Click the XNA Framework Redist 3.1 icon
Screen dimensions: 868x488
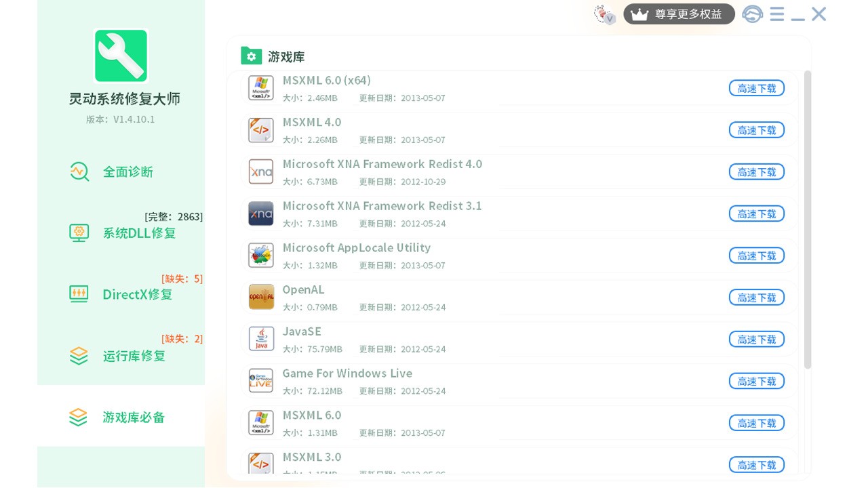261,213
